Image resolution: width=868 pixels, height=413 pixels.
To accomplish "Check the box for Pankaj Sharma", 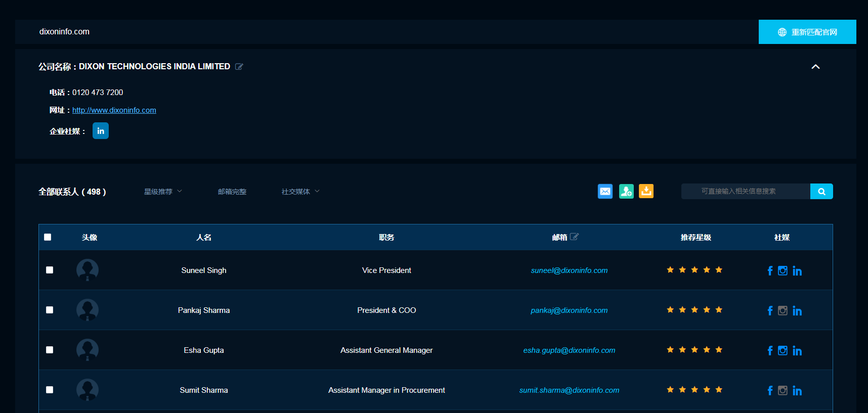I will (x=50, y=310).
